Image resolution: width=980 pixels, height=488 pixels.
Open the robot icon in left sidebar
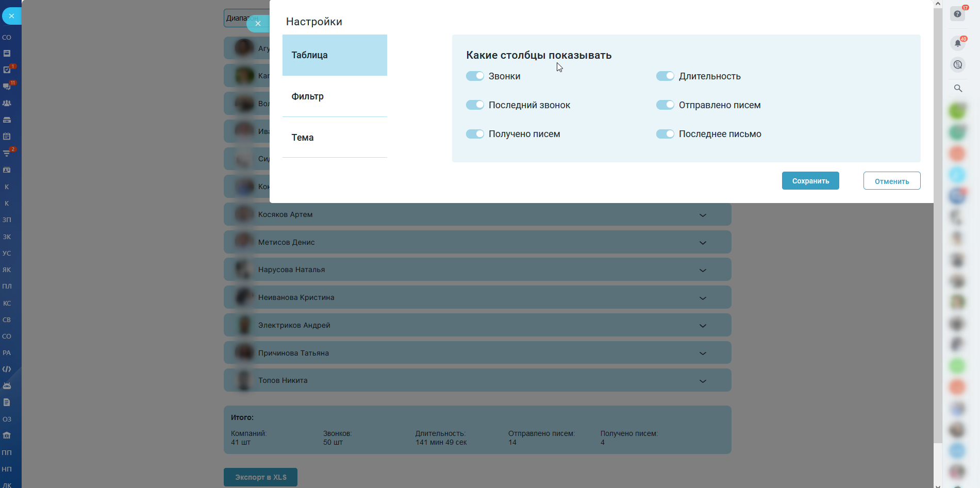coord(7,386)
